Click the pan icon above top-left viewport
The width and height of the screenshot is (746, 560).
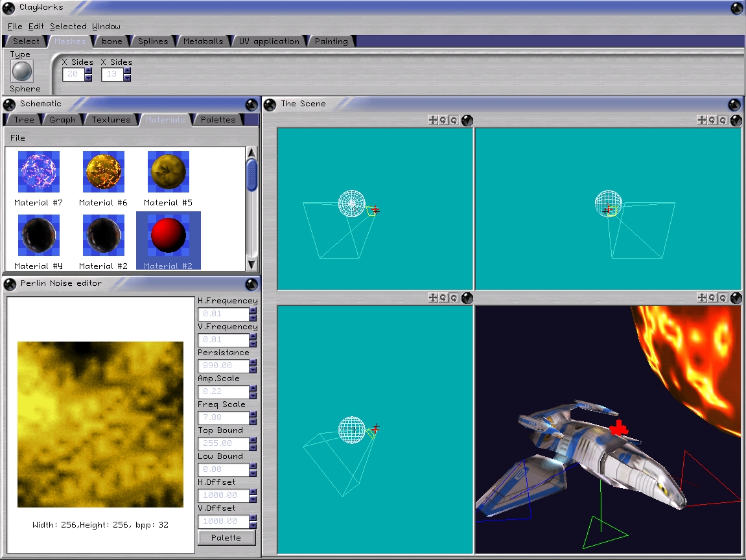(433, 120)
